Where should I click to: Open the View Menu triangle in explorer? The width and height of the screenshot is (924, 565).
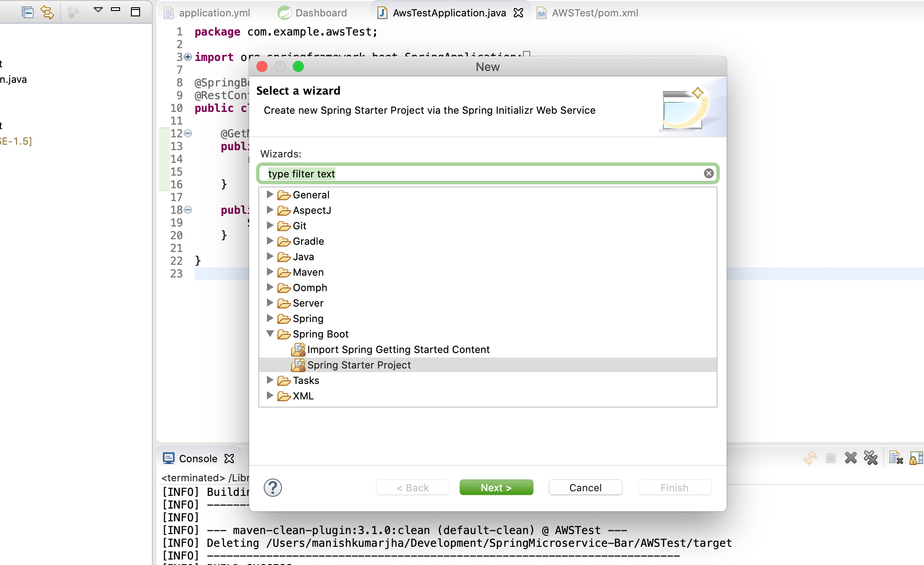coord(98,10)
